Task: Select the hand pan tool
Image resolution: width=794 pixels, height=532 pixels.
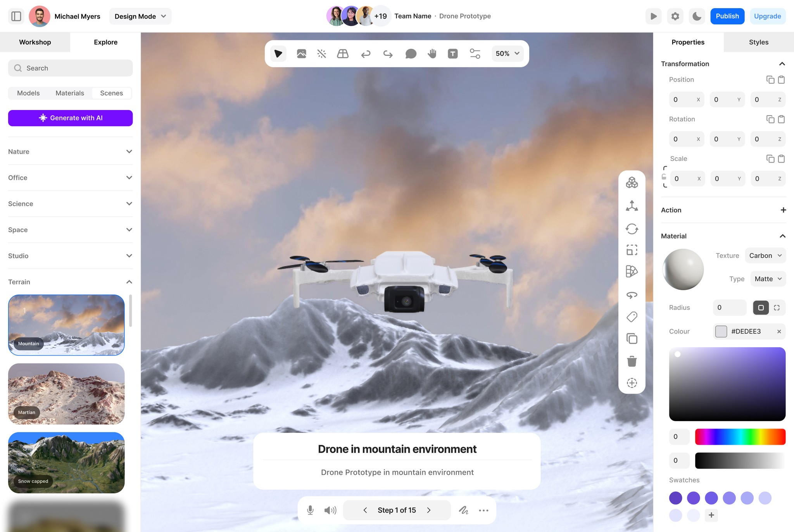Action: coord(432,53)
